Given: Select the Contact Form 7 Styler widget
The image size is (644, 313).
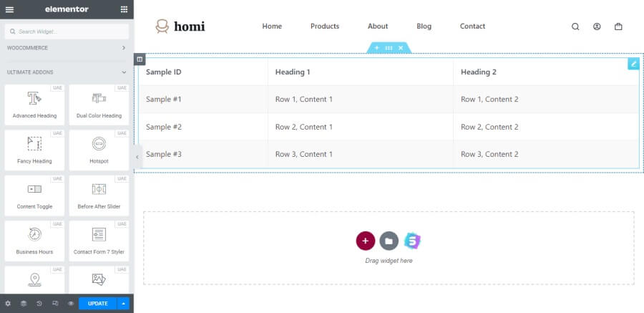Looking at the screenshot, I should (x=99, y=241).
